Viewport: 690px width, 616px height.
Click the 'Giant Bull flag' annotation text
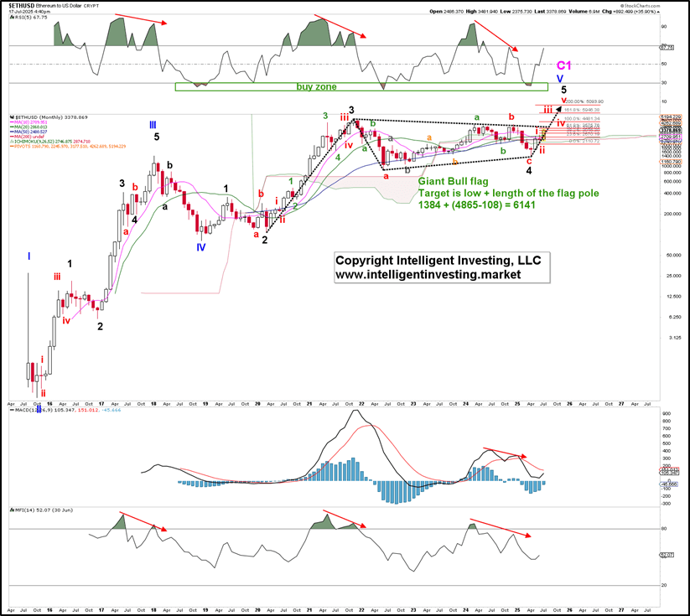point(454,181)
